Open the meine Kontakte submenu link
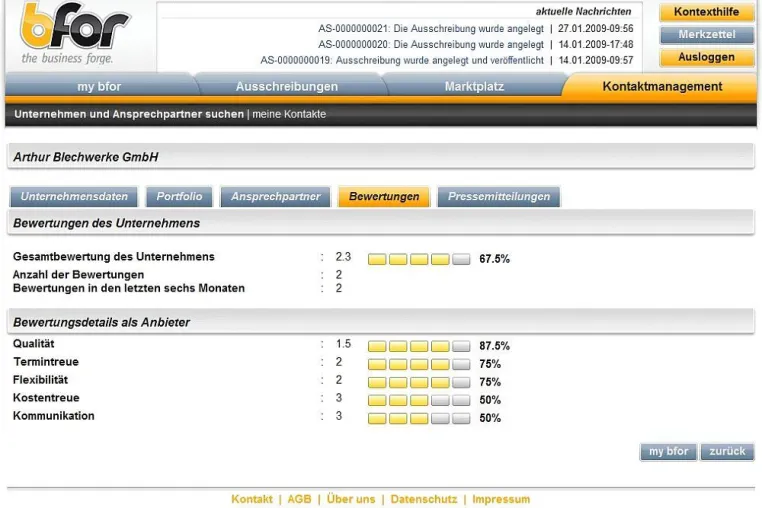The width and height of the screenshot is (762, 508). [x=289, y=114]
